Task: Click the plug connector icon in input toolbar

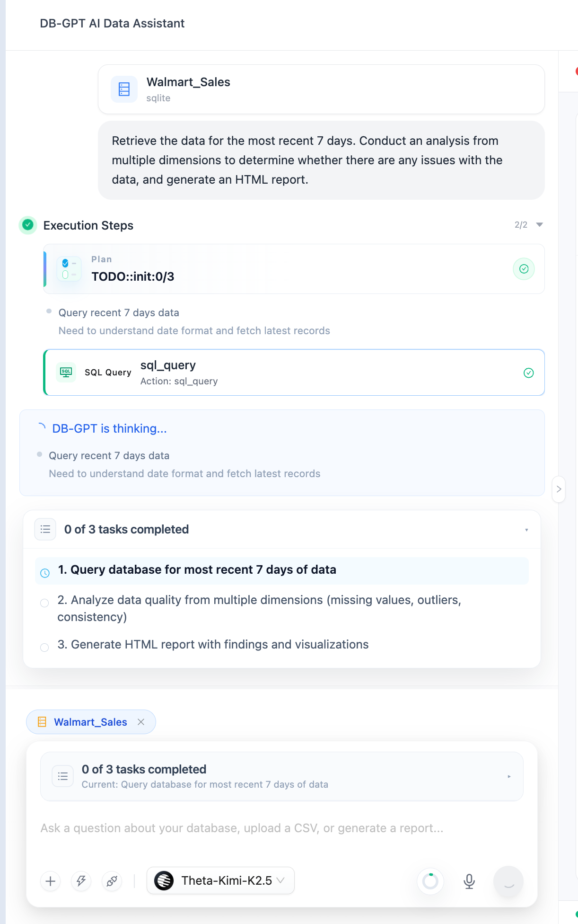Action: tap(112, 881)
